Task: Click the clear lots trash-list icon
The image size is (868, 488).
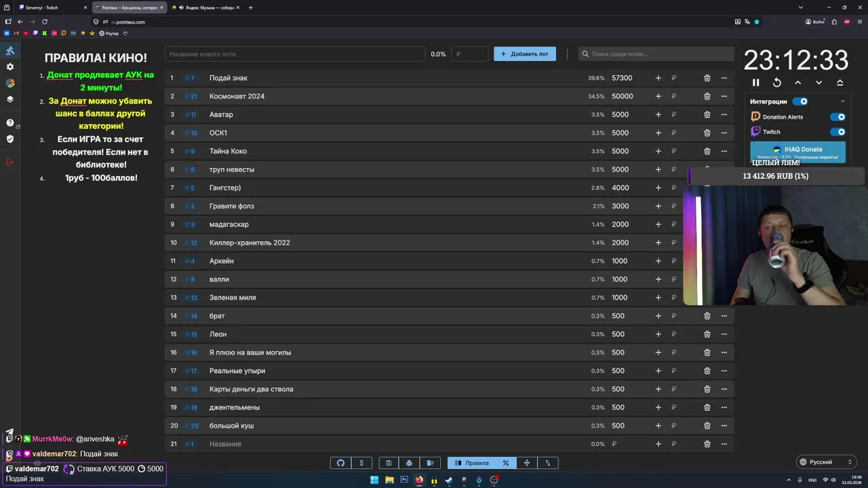Action: [430, 463]
